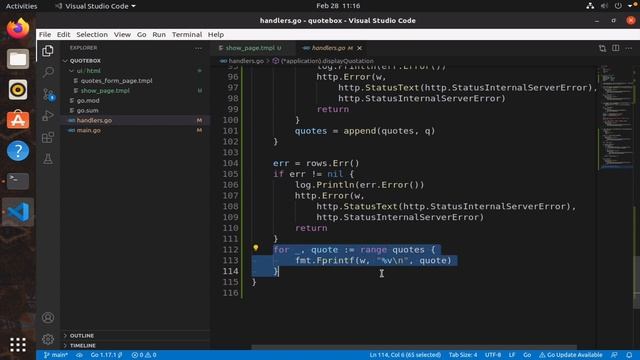Image resolution: width=640 pixels, height=360 pixels.
Task: Launch Firefox from the dock
Action: tap(18, 29)
